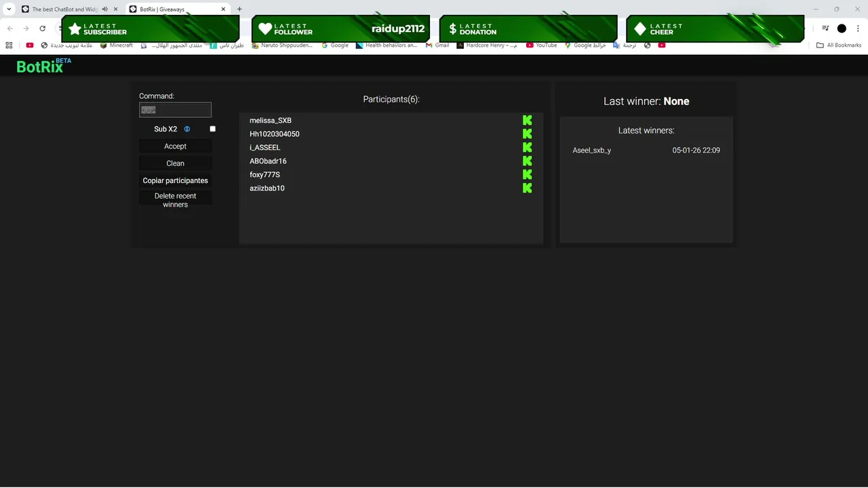Image resolution: width=868 pixels, height=488 pixels.
Task: Go forward to the next page
Action: pyautogui.click(x=26, y=28)
